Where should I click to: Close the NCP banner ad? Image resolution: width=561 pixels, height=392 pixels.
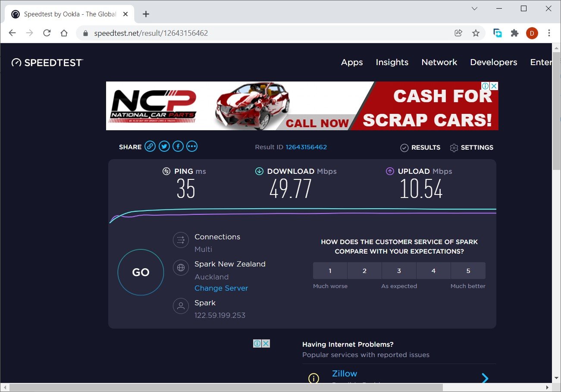point(494,86)
